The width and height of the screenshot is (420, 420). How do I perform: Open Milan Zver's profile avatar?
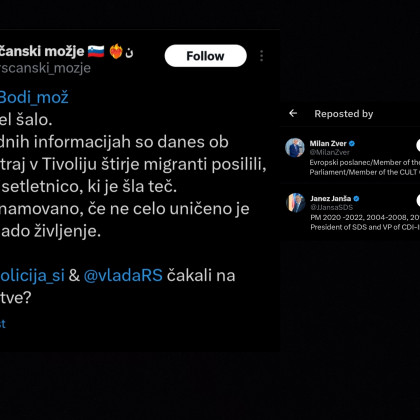295,147
